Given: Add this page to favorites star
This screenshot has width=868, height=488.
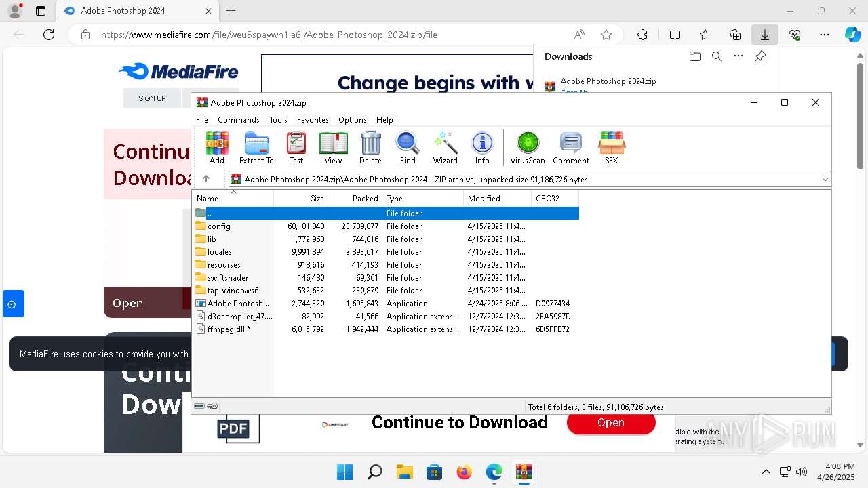Looking at the screenshot, I should (x=606, y=35).
